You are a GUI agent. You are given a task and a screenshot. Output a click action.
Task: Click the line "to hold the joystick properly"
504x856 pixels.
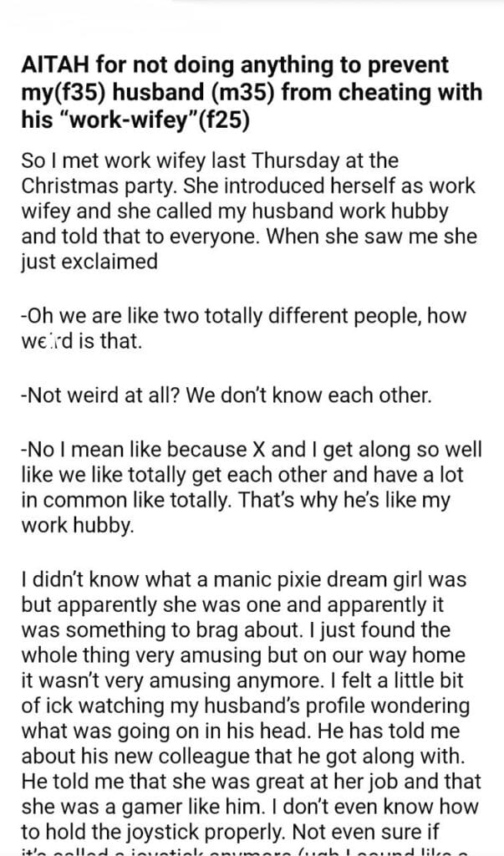point(154,832)
